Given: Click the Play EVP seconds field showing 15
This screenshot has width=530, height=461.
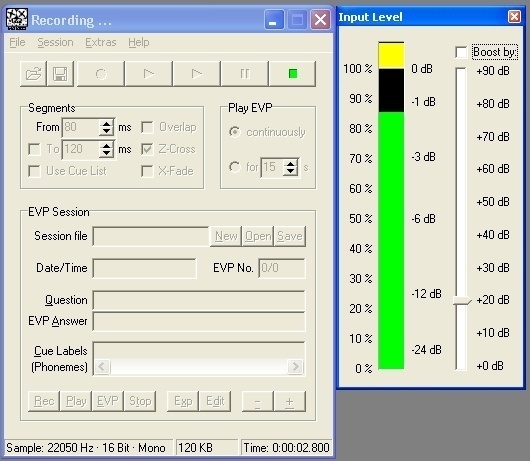Looking at the screenshot, I should (272, 167).
